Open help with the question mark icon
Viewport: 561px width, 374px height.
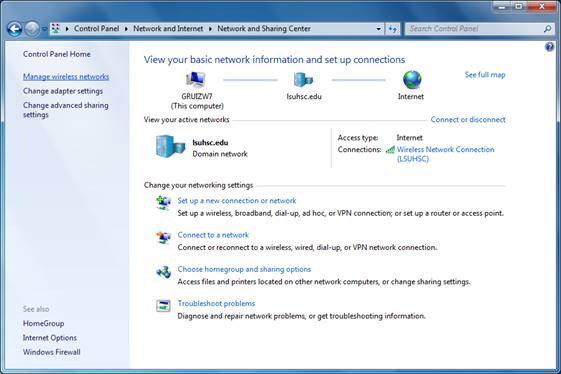[x=549, y=47]
